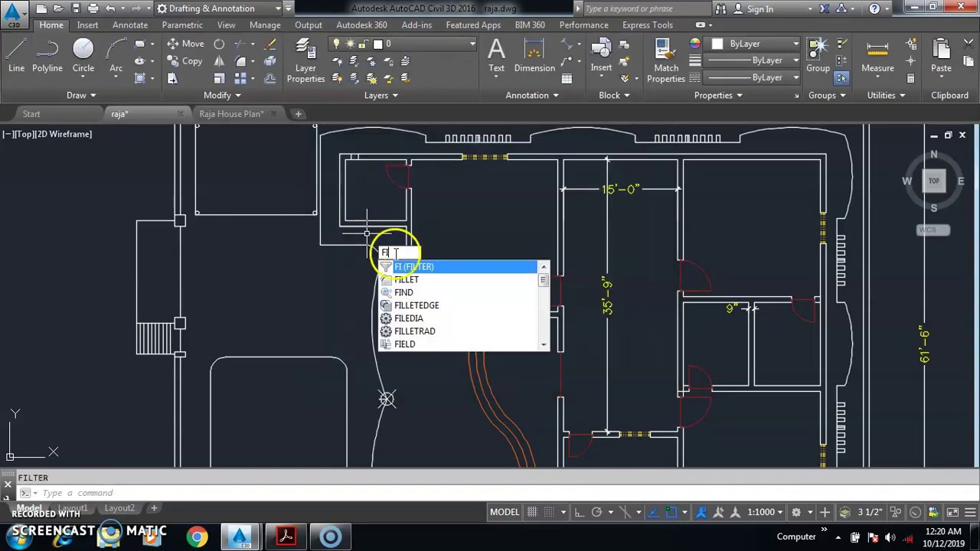The width and height of the screenshot is (980, 551).
Task: Click the Table icon in Annotation panel
Action: (567, 78)
